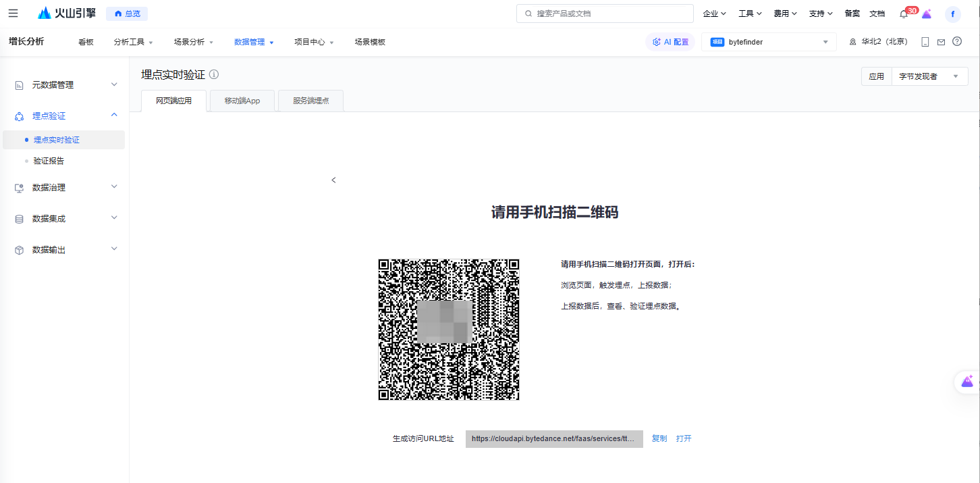The width and height of the screenshot is (980, 483).
Task: Expand the 数据输出 sidebar section
Action: (65, 249)
